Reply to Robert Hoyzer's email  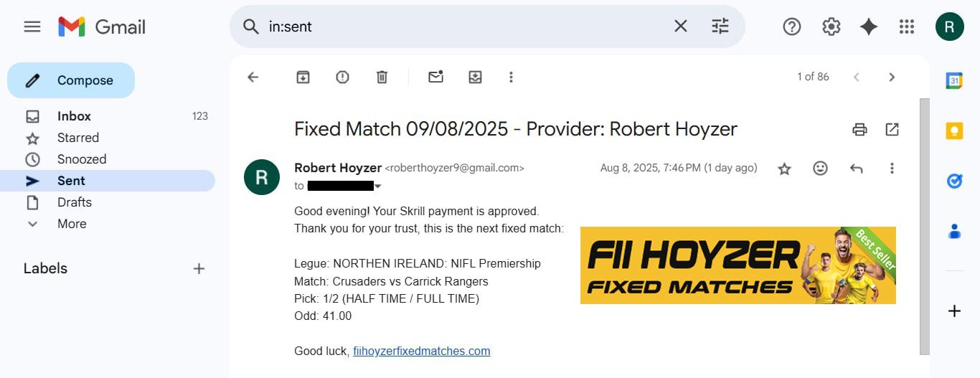[x=856, y=169]
